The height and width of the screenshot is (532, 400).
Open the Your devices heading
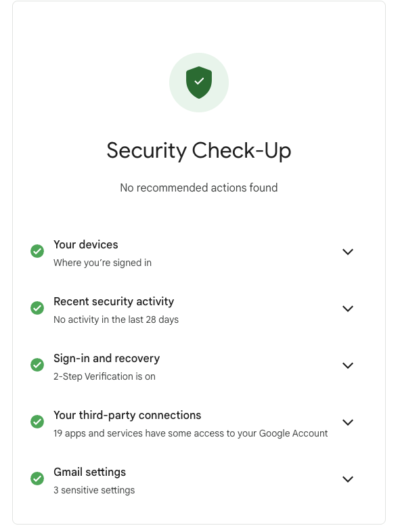[x=86, y=244]
